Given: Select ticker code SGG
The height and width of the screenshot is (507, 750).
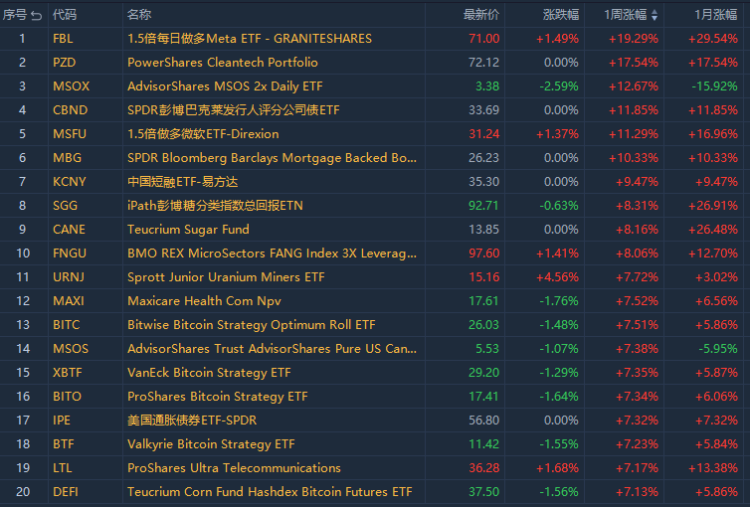Looking at the screenshot, I should 65,206.
